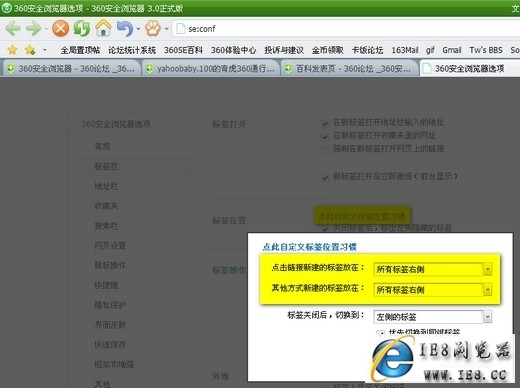Open dropdown next to paw icon
The image size is (520, 388).
pyautogui.click(x=166, y=29)
